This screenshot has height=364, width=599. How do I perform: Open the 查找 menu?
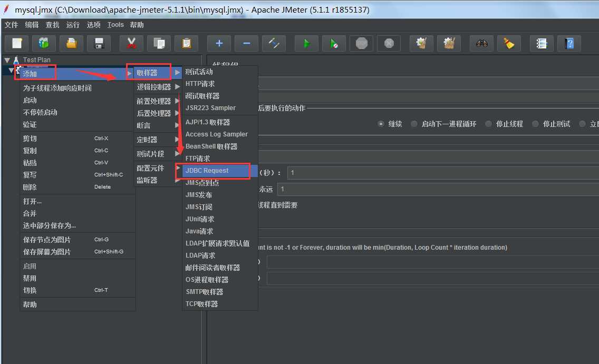tap(52, 25)
